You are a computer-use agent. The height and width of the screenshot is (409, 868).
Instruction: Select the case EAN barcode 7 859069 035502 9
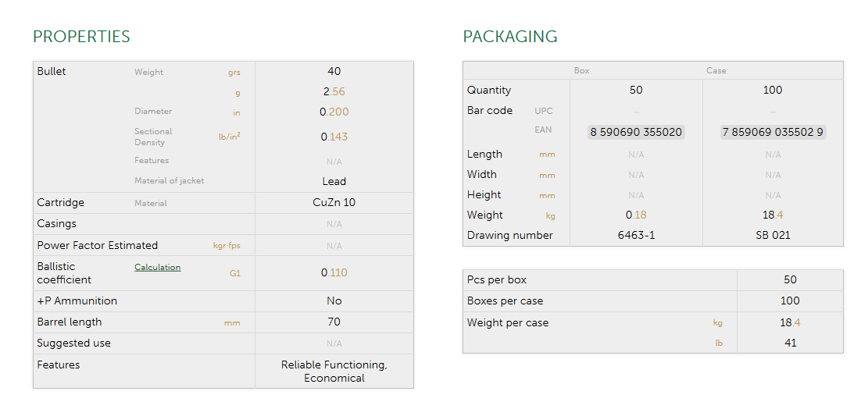pos(773,132)
